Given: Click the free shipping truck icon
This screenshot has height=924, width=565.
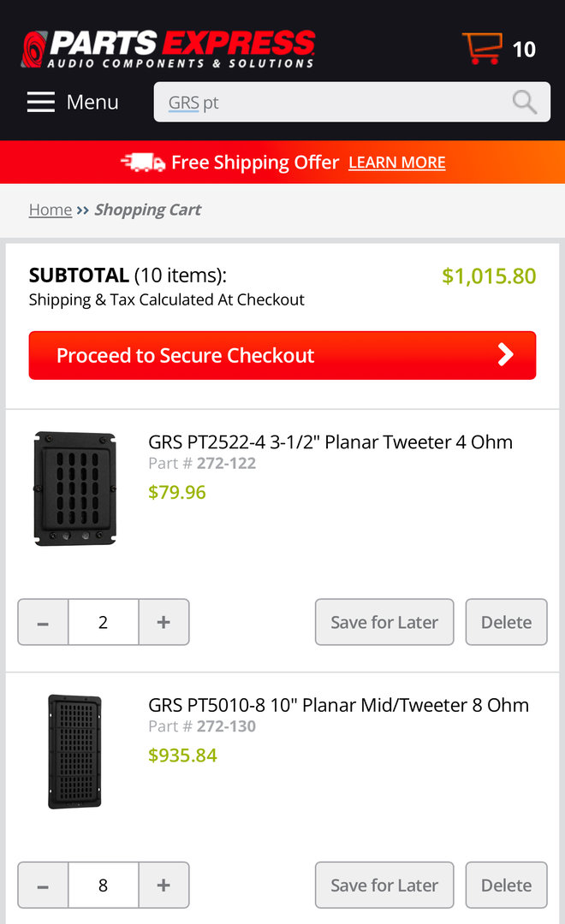Looking at the screenshot, I should tap(143, 163).
